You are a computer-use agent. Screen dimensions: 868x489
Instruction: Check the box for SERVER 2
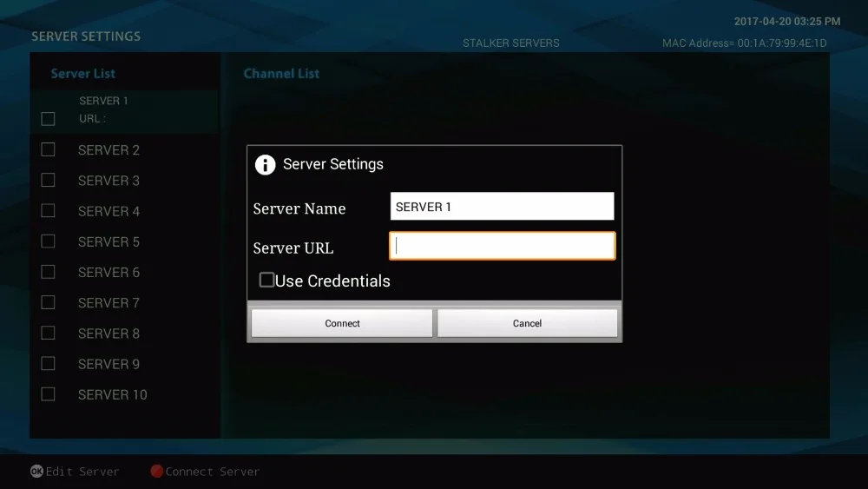click(x=48, y=149)
